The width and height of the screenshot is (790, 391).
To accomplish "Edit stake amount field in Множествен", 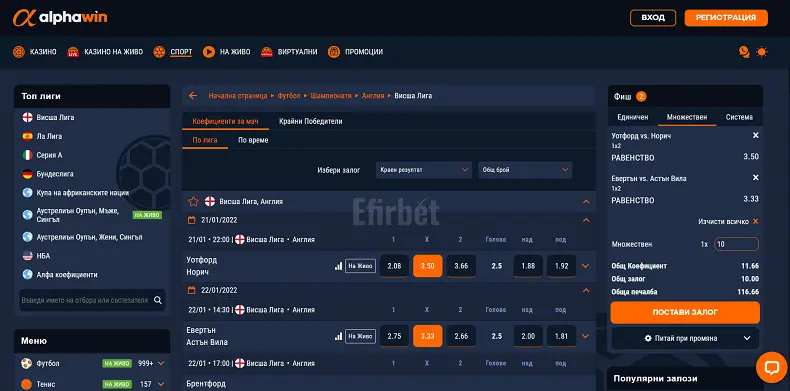I will [736, 244].
